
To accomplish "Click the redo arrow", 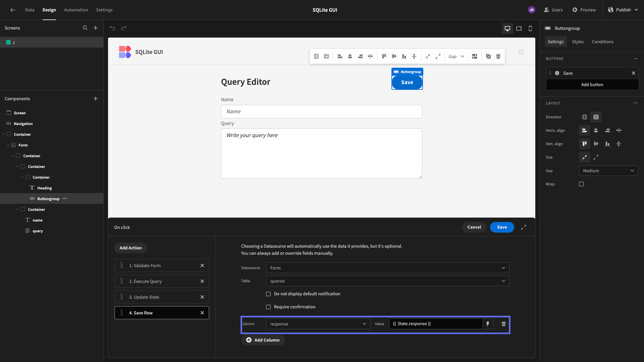I will pyautogui.click(x=124, y=28).
